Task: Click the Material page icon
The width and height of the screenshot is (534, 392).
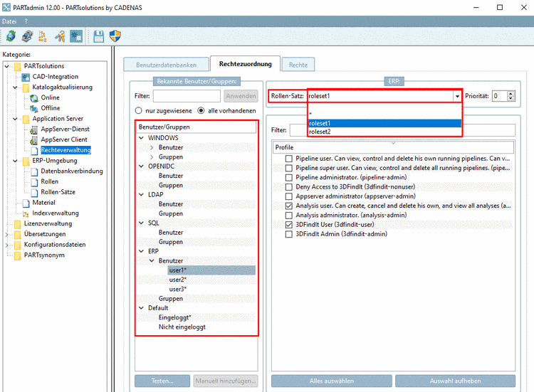Action: [26, 203]
